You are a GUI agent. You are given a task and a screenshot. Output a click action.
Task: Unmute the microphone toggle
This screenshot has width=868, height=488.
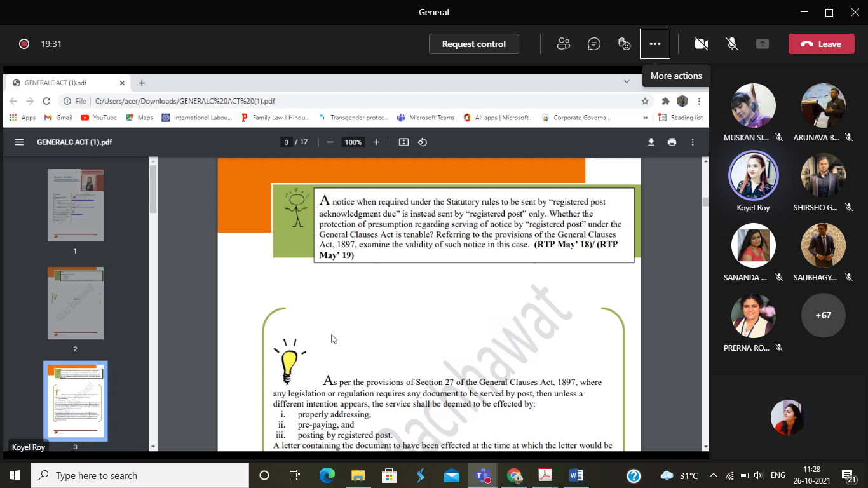point(732,44)
